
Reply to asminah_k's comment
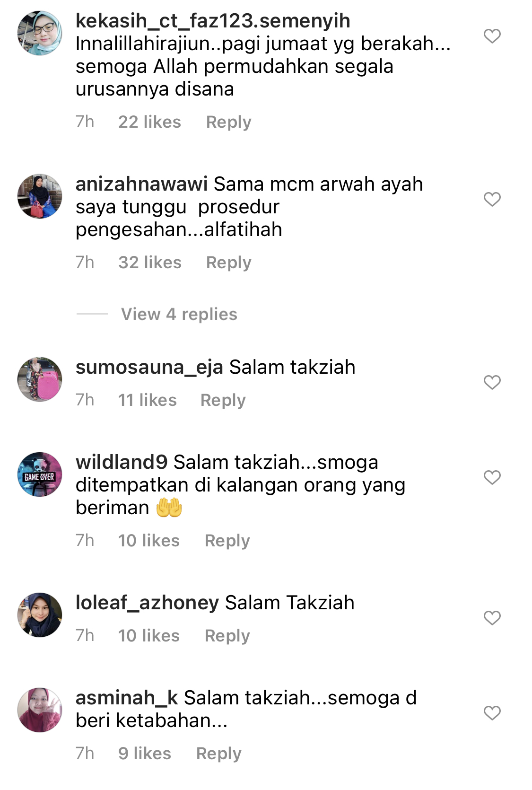coord(218,754)
